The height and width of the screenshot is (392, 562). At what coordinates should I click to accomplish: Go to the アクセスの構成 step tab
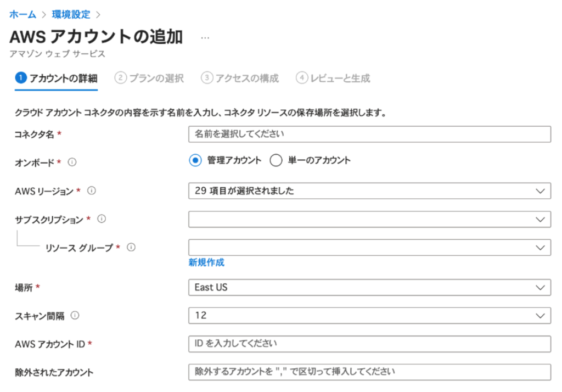click(240, 78)
